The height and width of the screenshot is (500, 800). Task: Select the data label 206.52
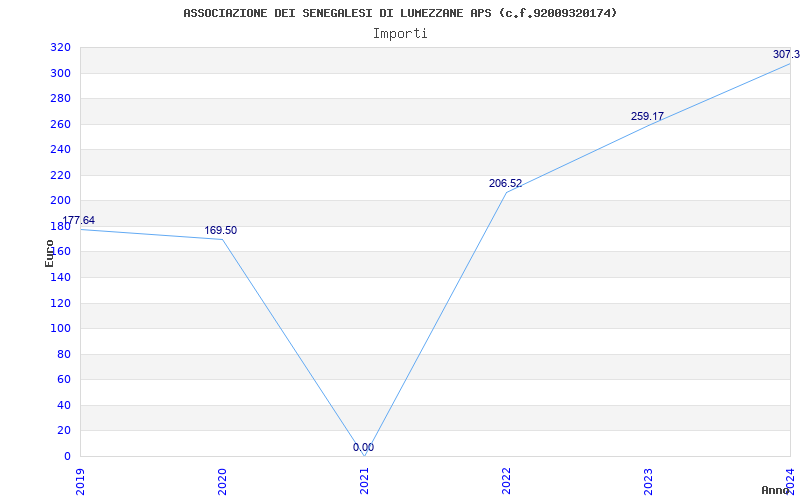(506, 183)
